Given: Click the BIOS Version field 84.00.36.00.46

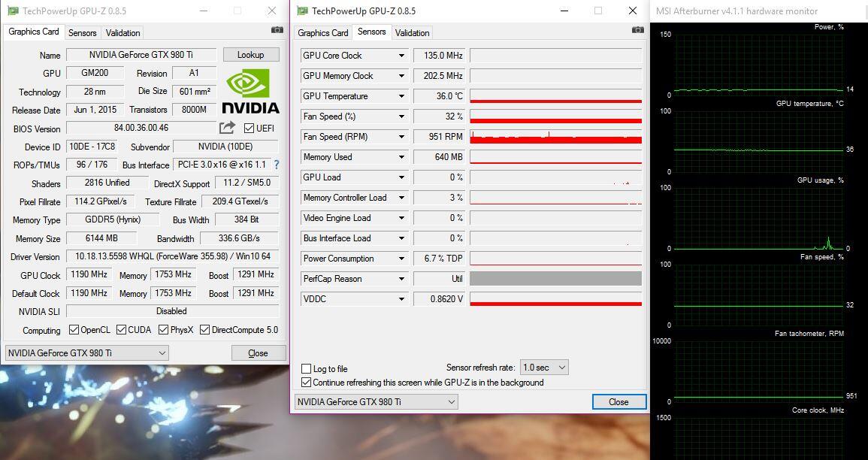Looking at the screenshot, I should click(x=141, y=128).
